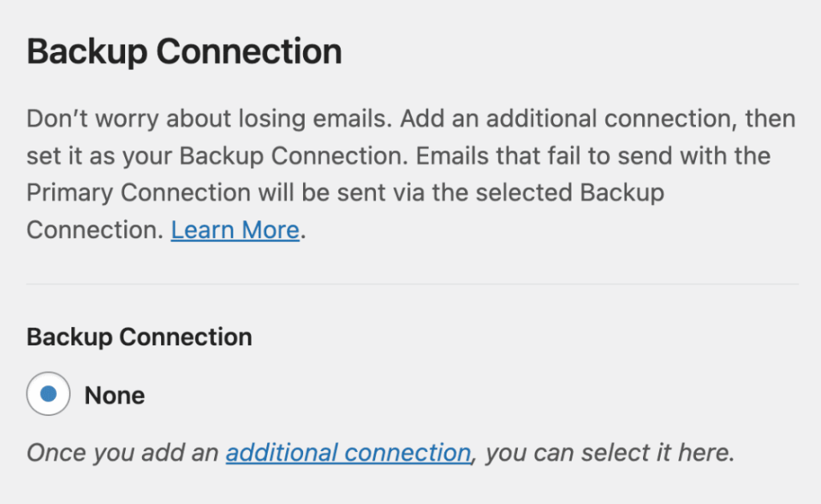Click the small bold Backup Connection label
The height and width of the screenshot is (504, 821).
(140, 337)
